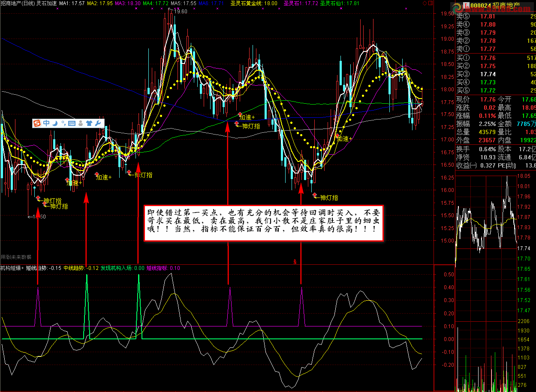Click the MA5: 17.55 label
This screenshot has width=536, height=392.
click(x=184, y=3)
